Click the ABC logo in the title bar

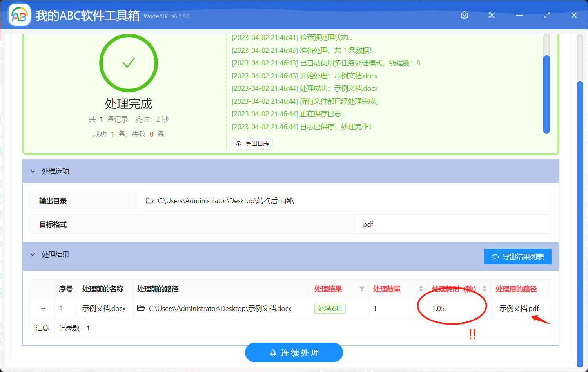click(x=19, y=15)
